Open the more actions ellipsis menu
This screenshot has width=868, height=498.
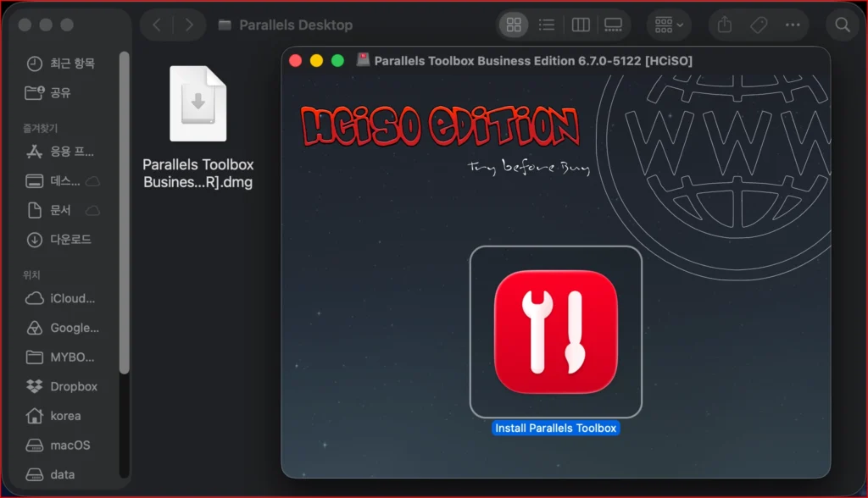[x=793, y=25]
